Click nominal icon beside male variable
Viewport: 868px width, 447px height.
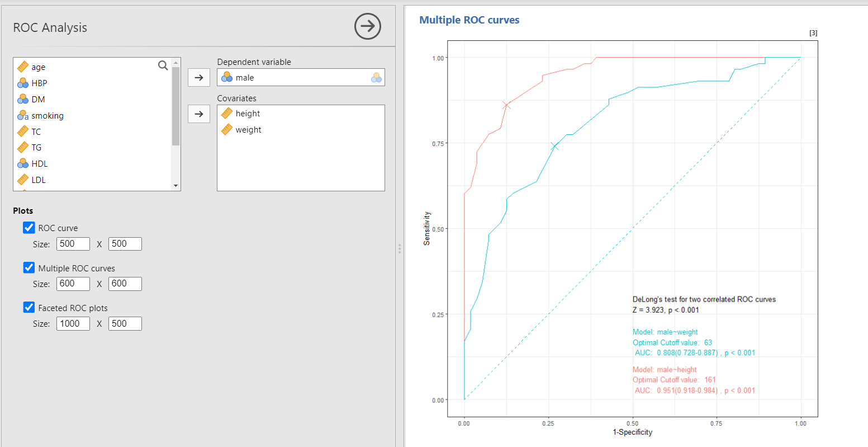pyautogui.click(x=227, y=77)
